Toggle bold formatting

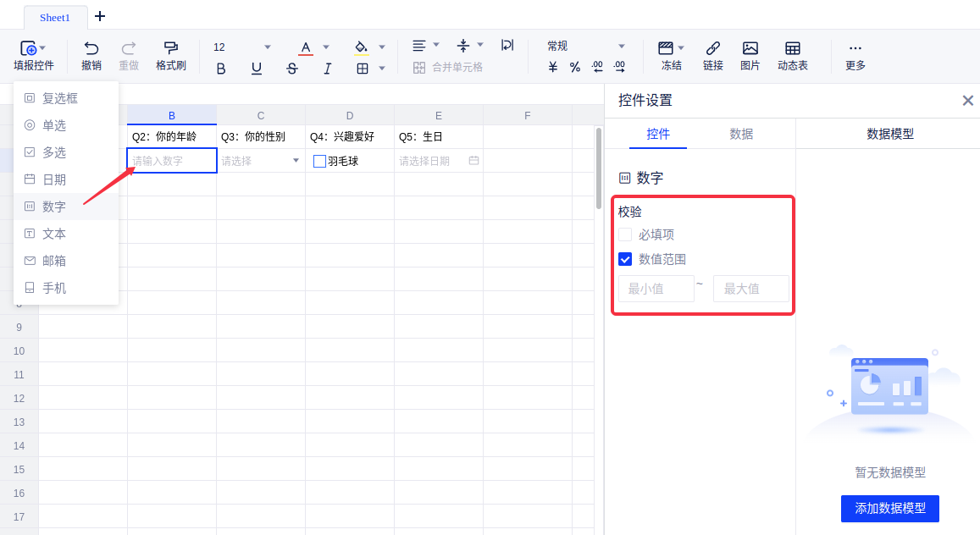(221, 69)
